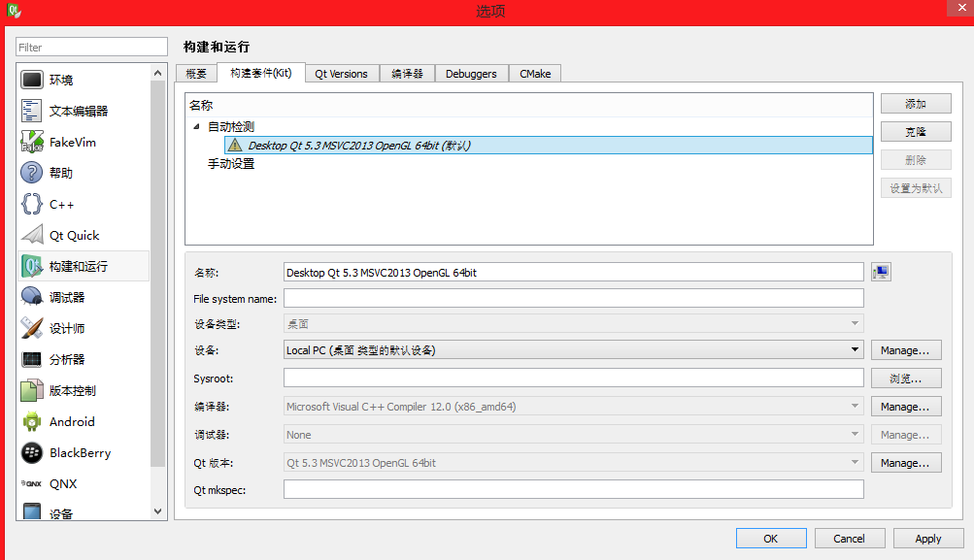Open the 设计师 designer category
This screenshot has width=974, height=560.
point(84,328)
